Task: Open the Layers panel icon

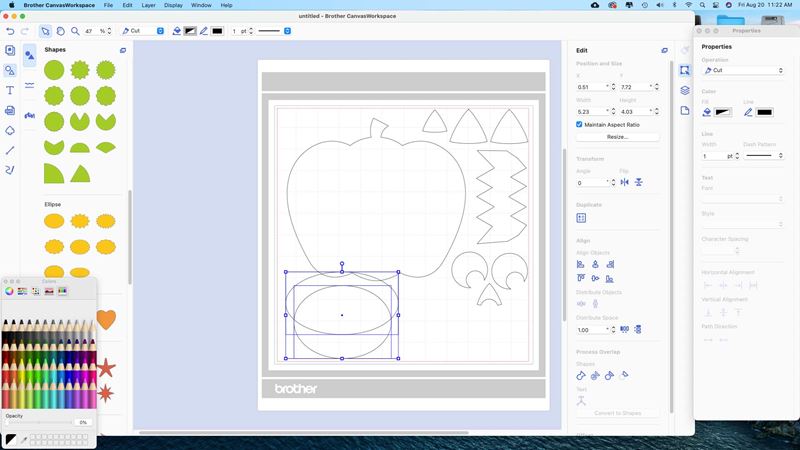Action: (x=685, y=90)
